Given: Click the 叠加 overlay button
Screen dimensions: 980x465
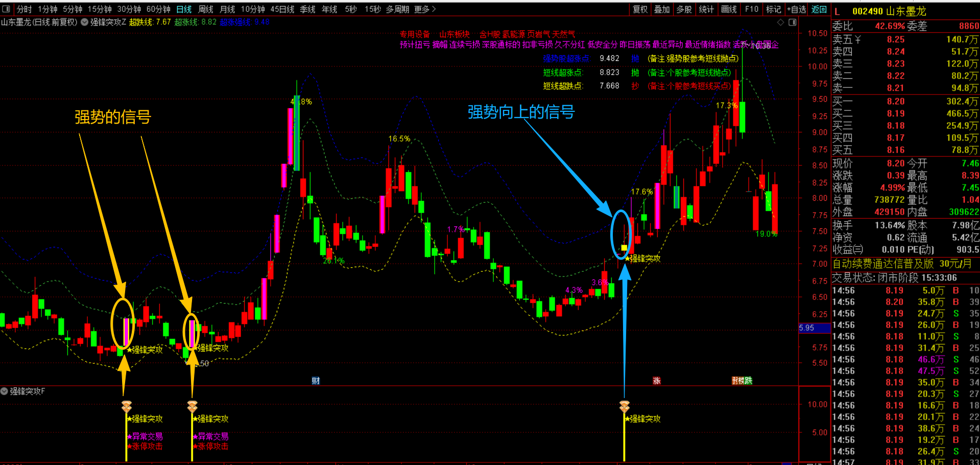Looking at the screenshot, I should click(x=662, y=9).
